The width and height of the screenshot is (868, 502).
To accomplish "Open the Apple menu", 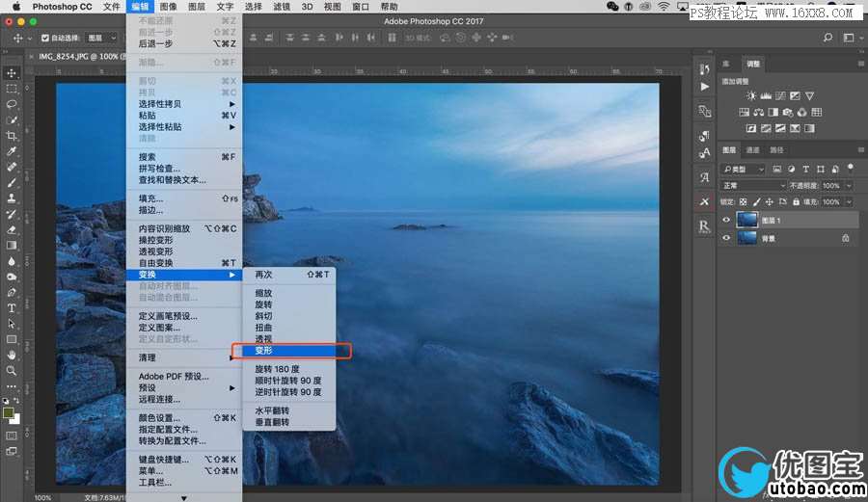I will [16, 7].
